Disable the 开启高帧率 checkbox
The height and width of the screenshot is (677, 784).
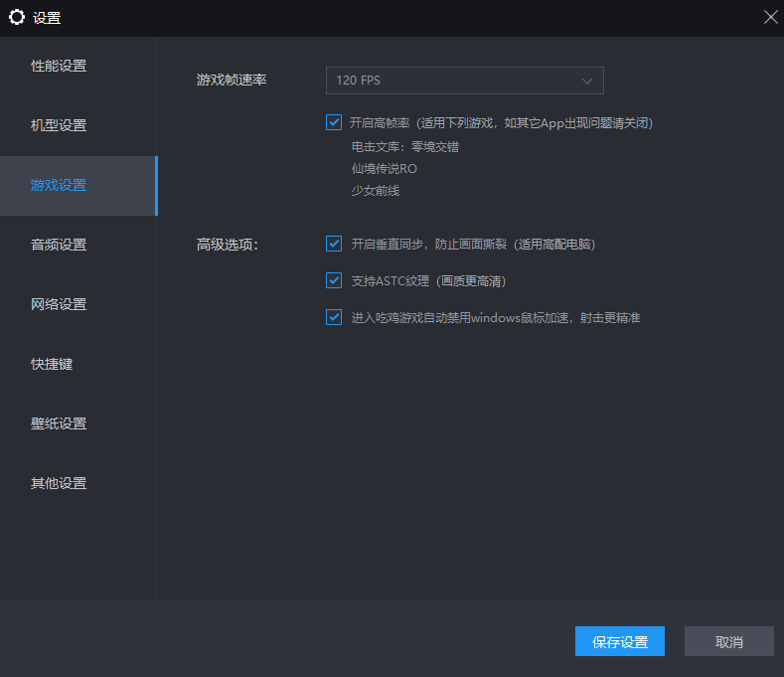coord(334,123)
